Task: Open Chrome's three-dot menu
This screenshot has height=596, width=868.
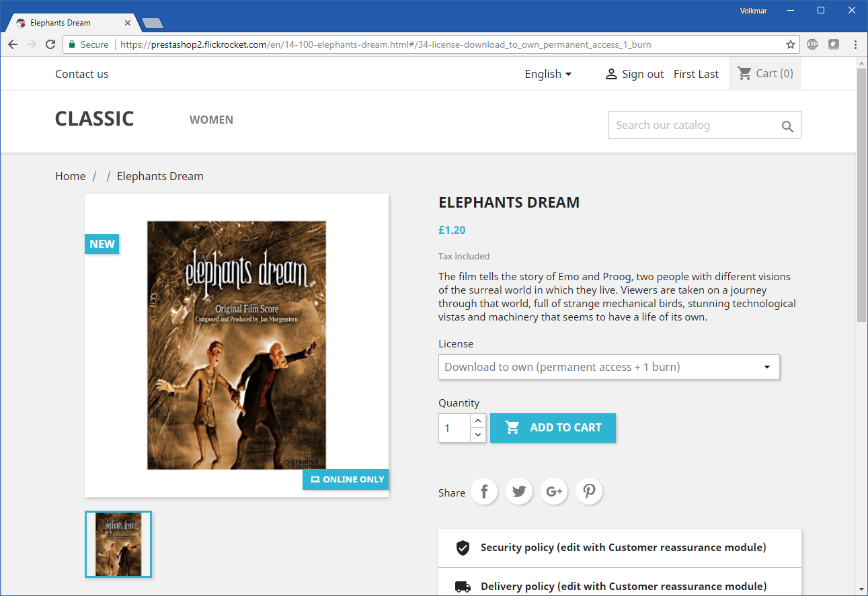Action: pos(855,44)
